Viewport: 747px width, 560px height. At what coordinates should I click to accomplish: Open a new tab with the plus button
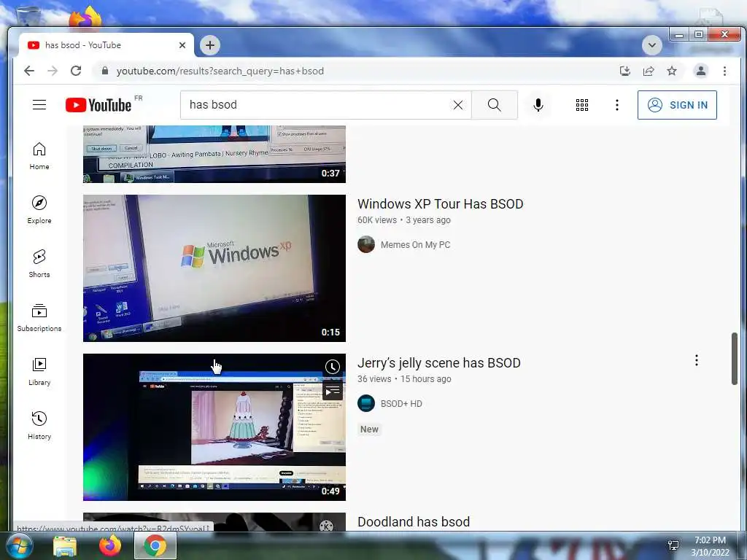tap(210, 45)
